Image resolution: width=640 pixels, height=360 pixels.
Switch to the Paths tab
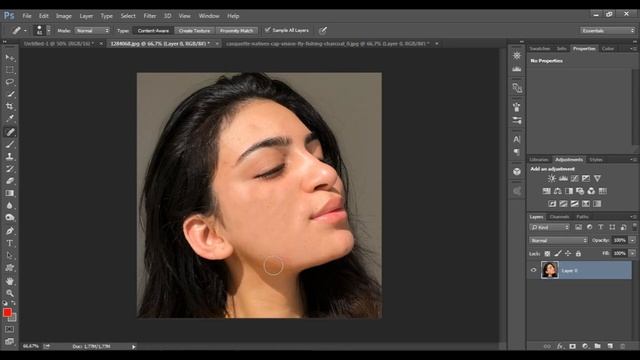pos(582,217)
